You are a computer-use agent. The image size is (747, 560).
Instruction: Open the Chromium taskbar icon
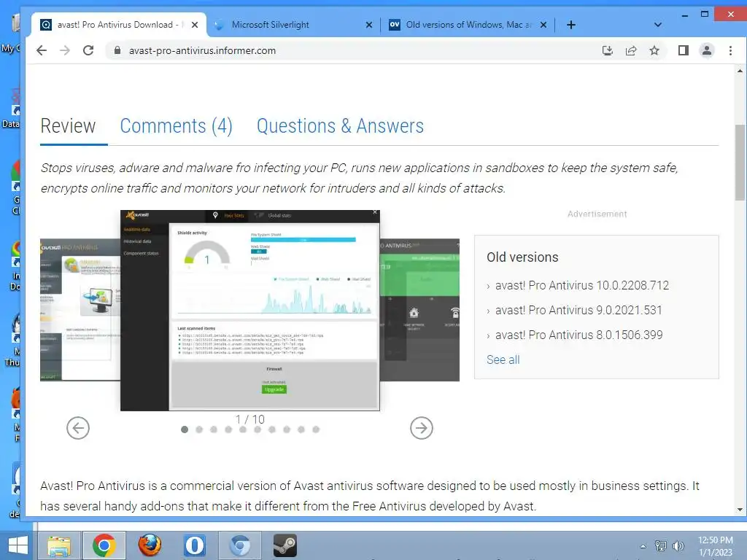click(239, 545)
